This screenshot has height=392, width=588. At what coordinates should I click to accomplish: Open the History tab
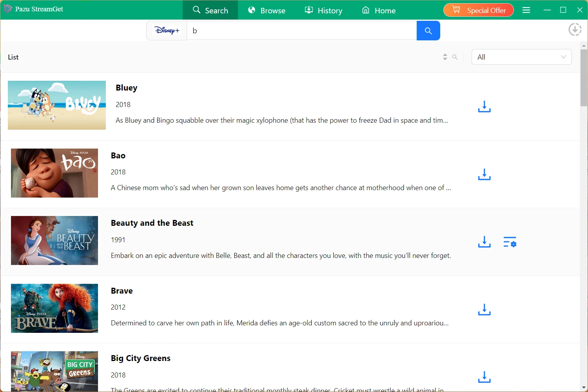(323, 10)
